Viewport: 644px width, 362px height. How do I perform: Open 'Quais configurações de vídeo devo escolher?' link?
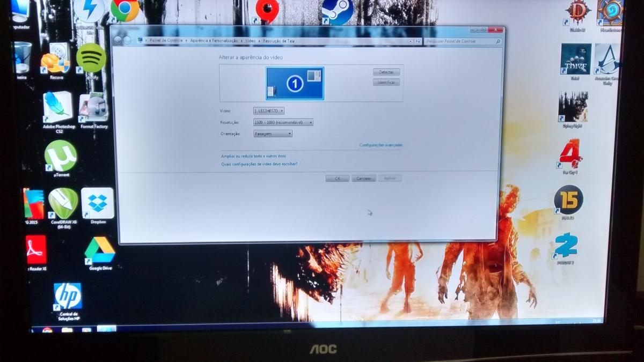[259, 164]
